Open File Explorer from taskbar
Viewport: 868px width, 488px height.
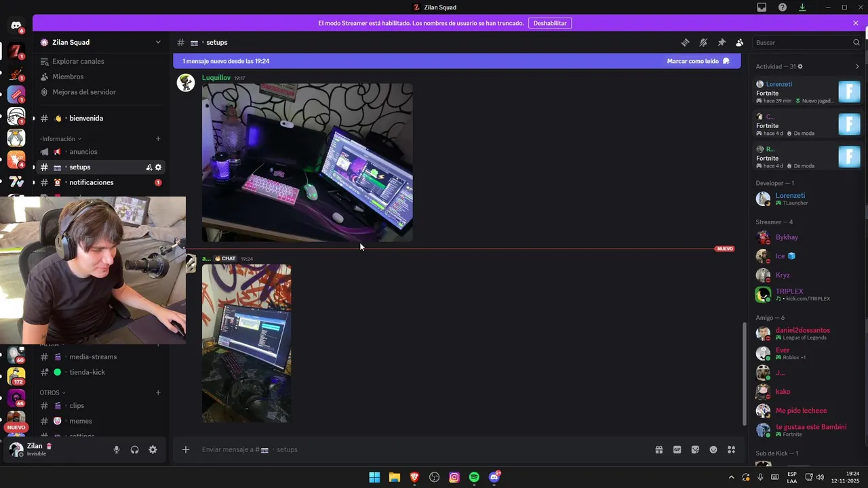coord(394,477)
